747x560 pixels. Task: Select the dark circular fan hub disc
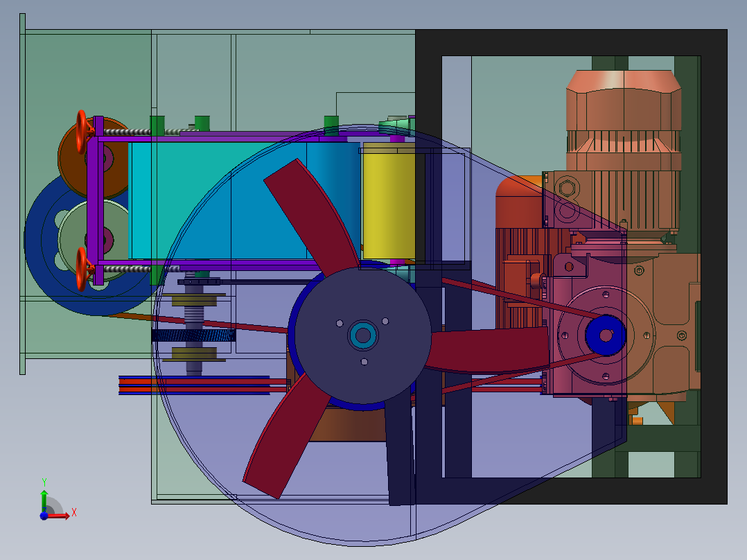point(363,335)
